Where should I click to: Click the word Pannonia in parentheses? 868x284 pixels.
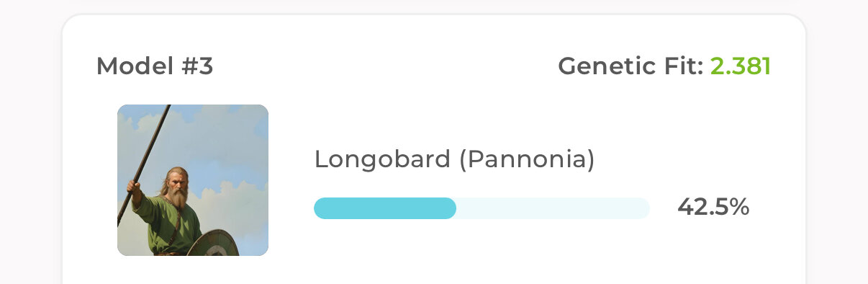click(527, 159)
